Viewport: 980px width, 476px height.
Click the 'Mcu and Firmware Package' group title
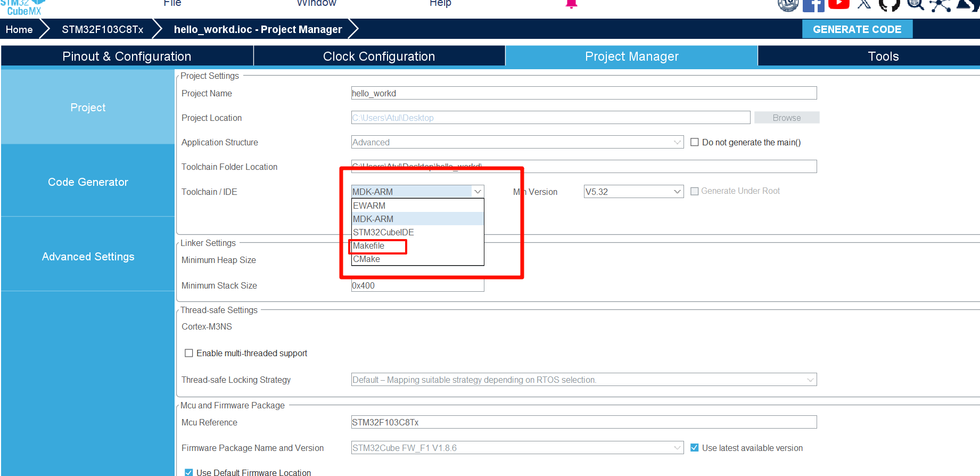pyautogui.click(x=233, y=405)
